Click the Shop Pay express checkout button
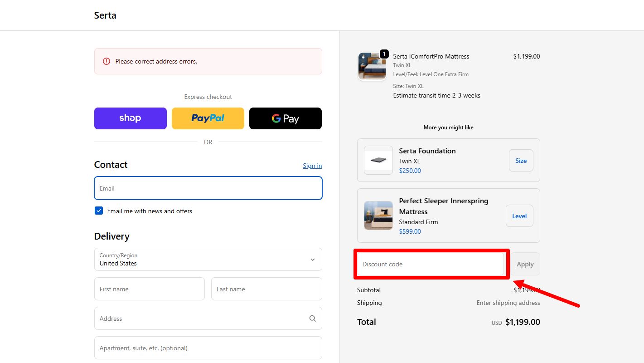The height and width of the screenshot is (363, 644). [x=131, y=118]
